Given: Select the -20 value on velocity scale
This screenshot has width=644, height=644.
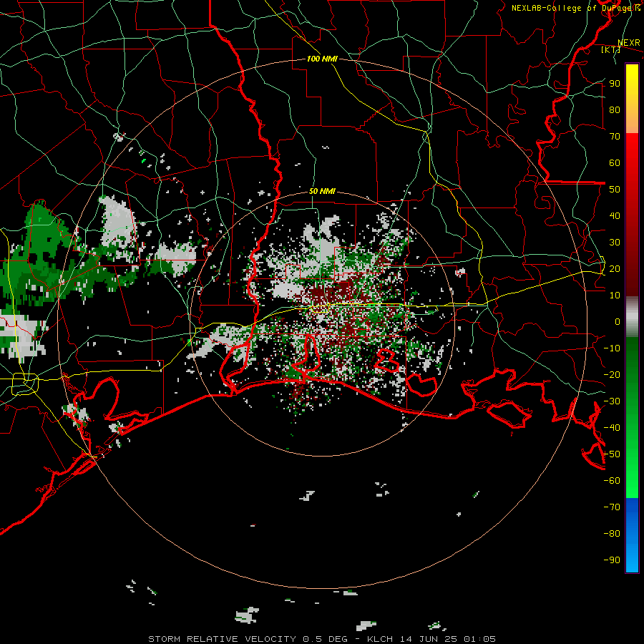Looking at the screenshot, I should [x=612, y=374].
